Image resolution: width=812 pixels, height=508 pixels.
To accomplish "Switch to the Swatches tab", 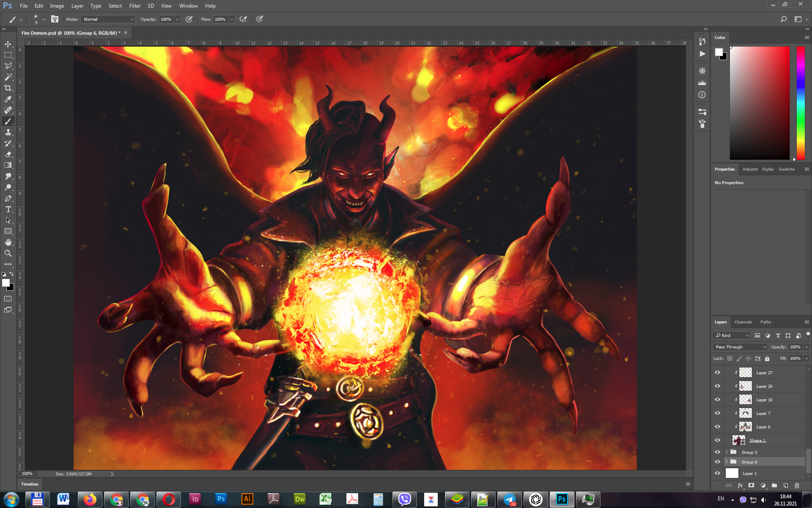I will tap(786, 169).
